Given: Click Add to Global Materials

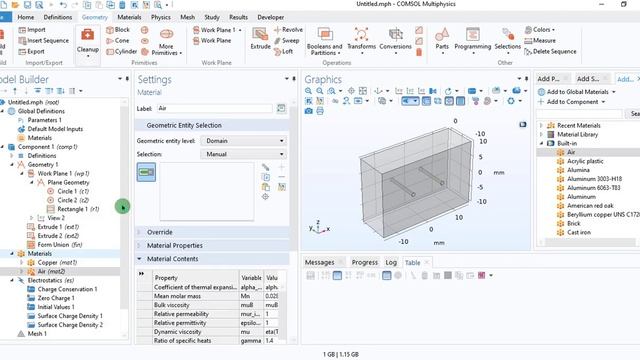Looking at the screenshot, I should click(577, 92).
